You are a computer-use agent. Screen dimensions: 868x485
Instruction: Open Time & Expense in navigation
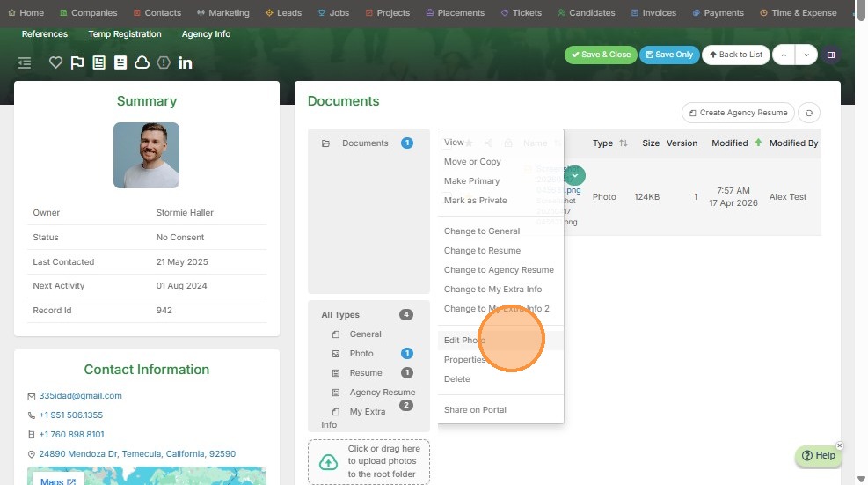pos(799,12)
